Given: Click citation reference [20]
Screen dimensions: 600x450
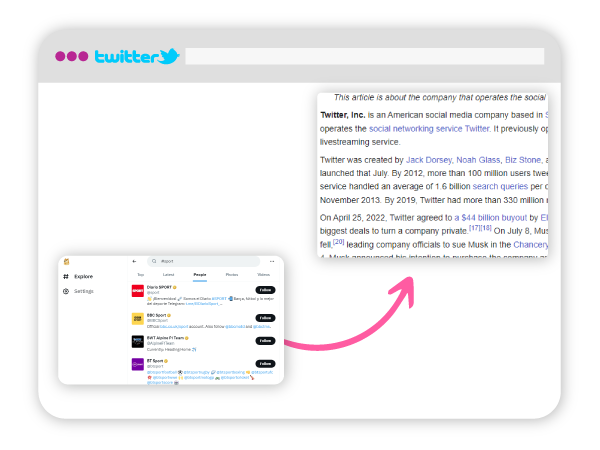Looking at the screenshot, I should (339, 241).
